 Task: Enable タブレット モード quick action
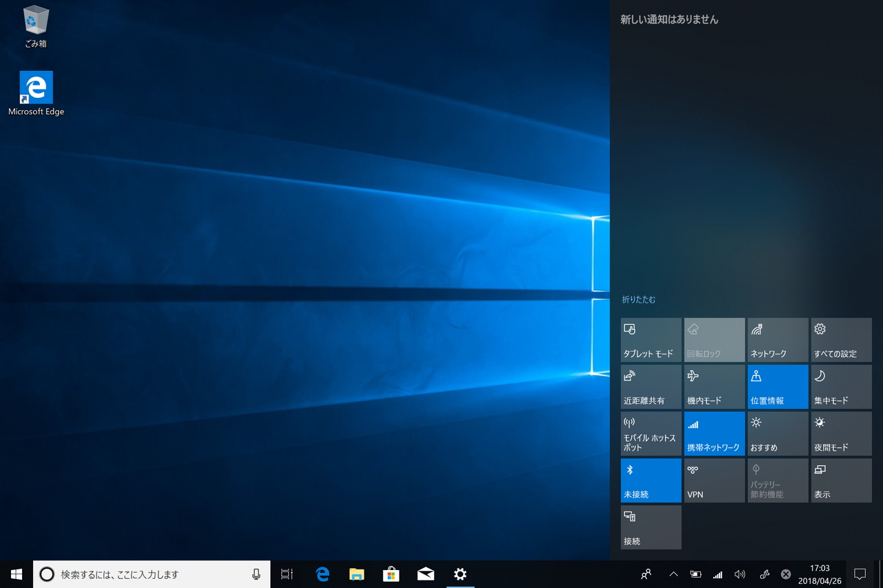click(x=650, y=339)
